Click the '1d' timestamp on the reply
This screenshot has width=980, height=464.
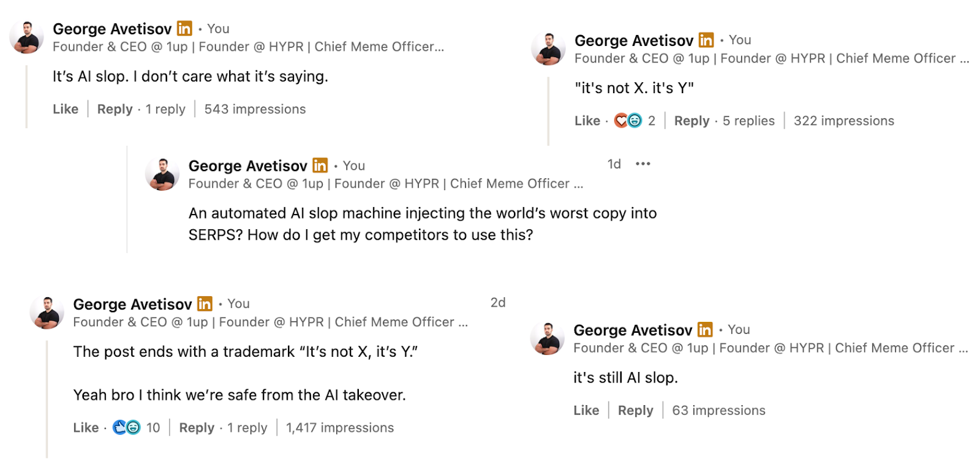point(613,164)
